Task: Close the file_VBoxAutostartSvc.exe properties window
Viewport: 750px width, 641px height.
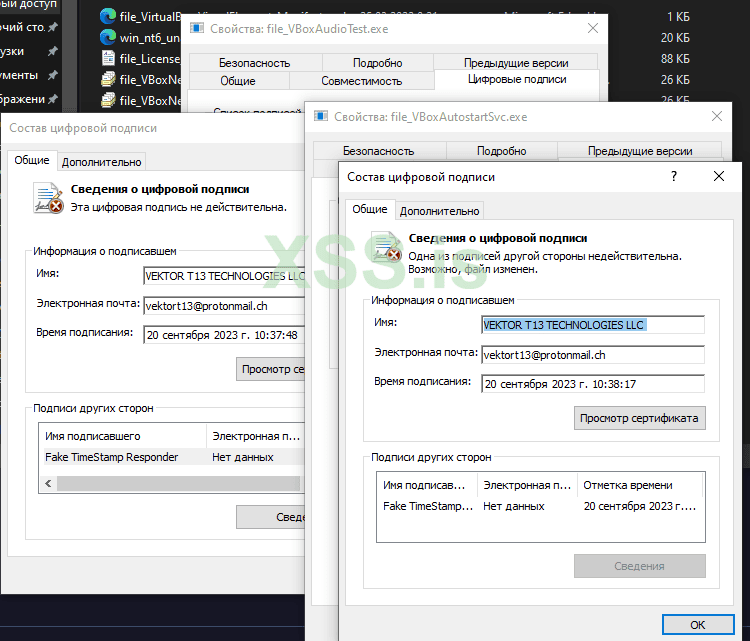Action: (717, 116)
